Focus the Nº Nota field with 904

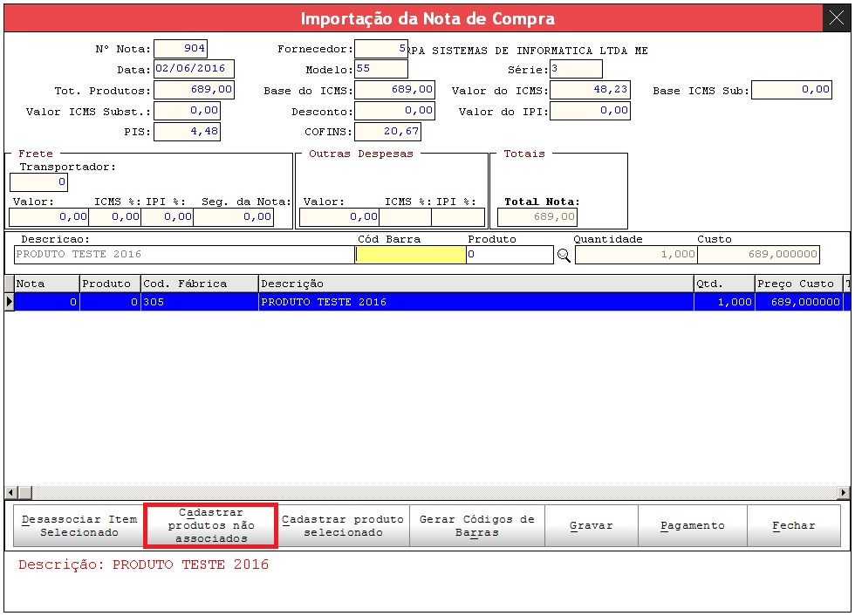click(x=181, y=49)
